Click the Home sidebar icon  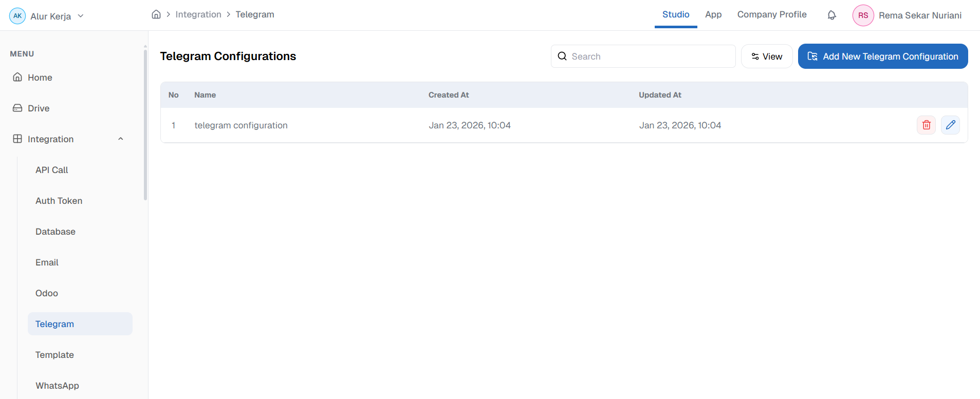[17, 77]
